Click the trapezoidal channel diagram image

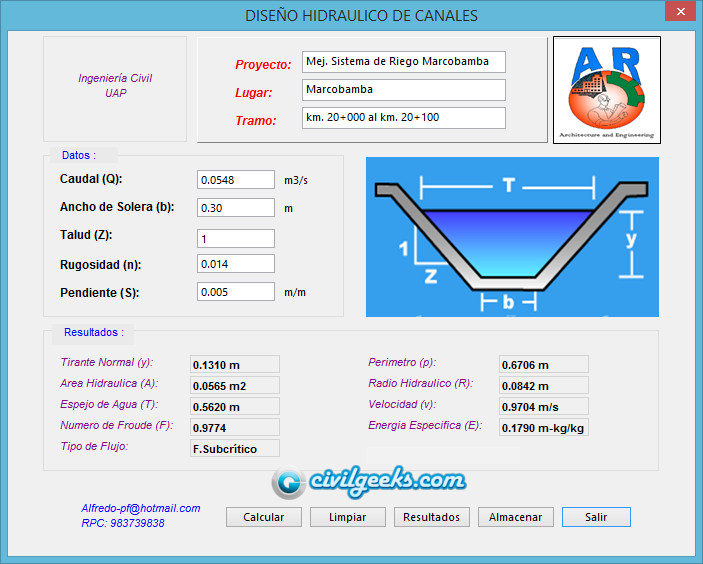[512, 237]
